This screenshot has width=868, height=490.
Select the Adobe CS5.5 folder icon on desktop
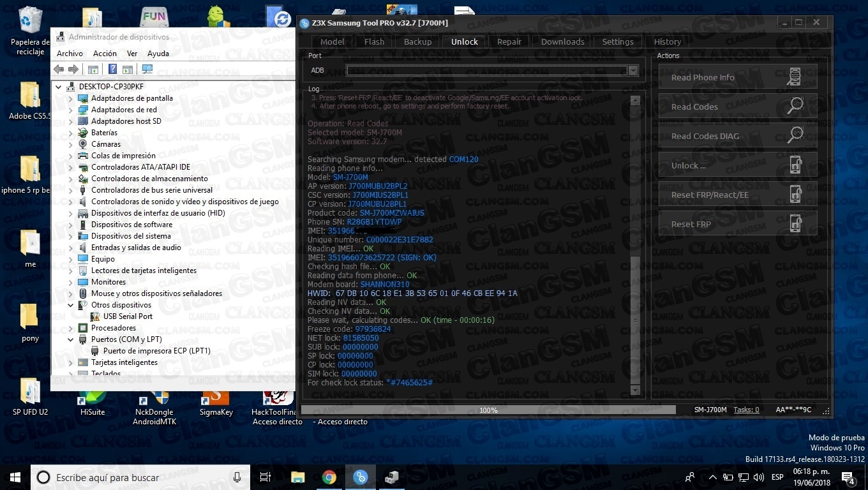click(x=30, y=101)
